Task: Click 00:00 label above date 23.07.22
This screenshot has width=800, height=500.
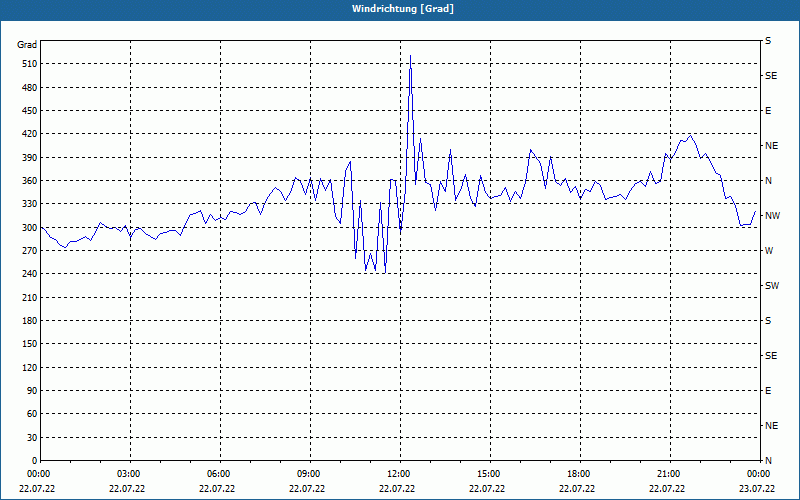Action: point(758,474)
